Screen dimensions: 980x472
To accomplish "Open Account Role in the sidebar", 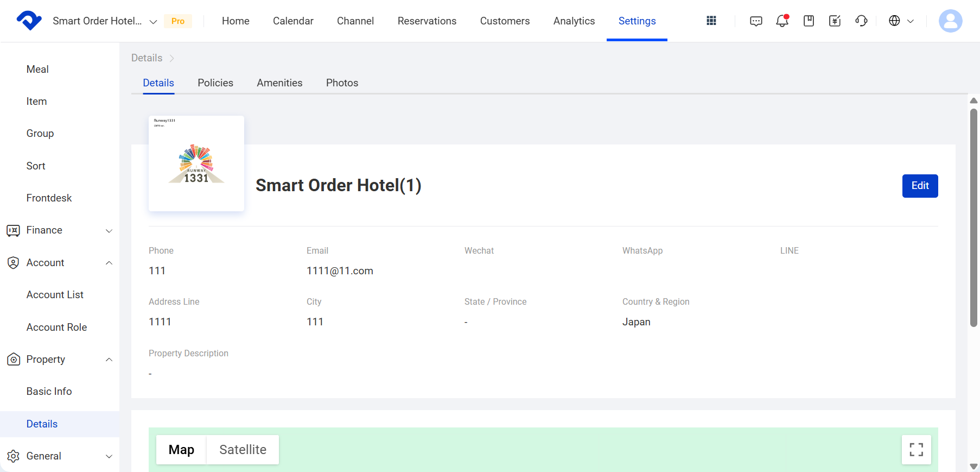I will click(56, 327).
